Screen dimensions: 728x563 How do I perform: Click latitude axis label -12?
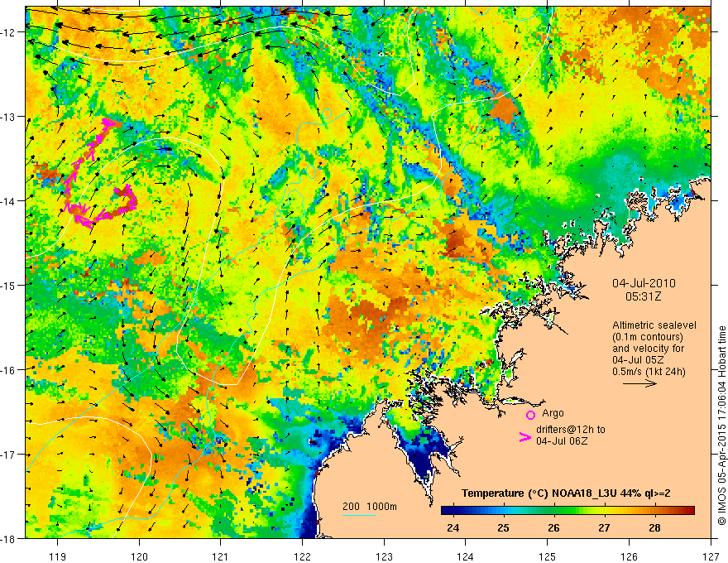[9, 32]
